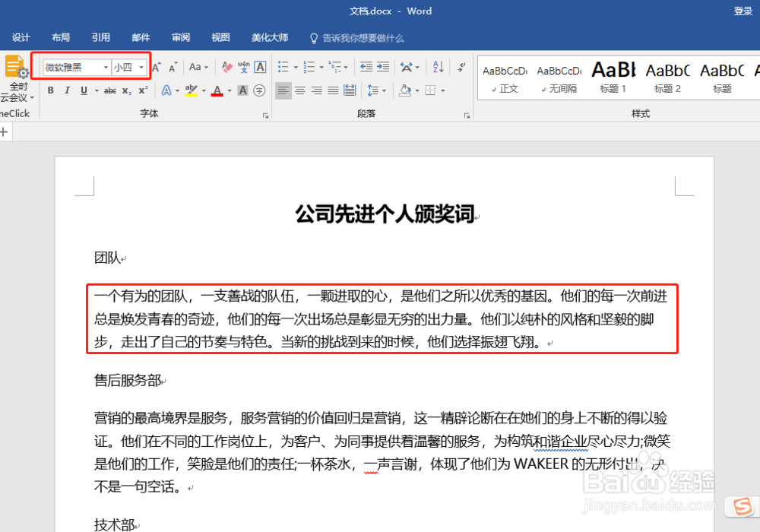Click the Clear All Formatting icon
This screenshot has width=760, height=532.
(x=226, y=67)
